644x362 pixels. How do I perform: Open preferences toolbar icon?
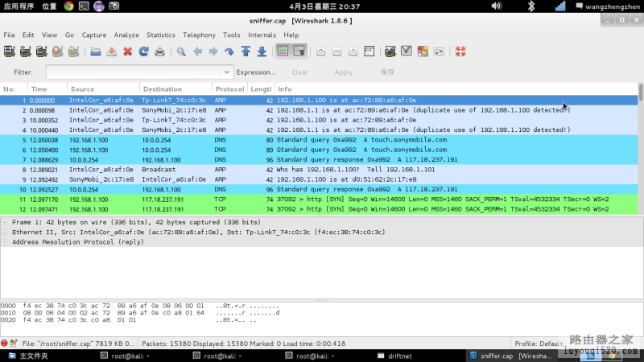tap(439, 51)
